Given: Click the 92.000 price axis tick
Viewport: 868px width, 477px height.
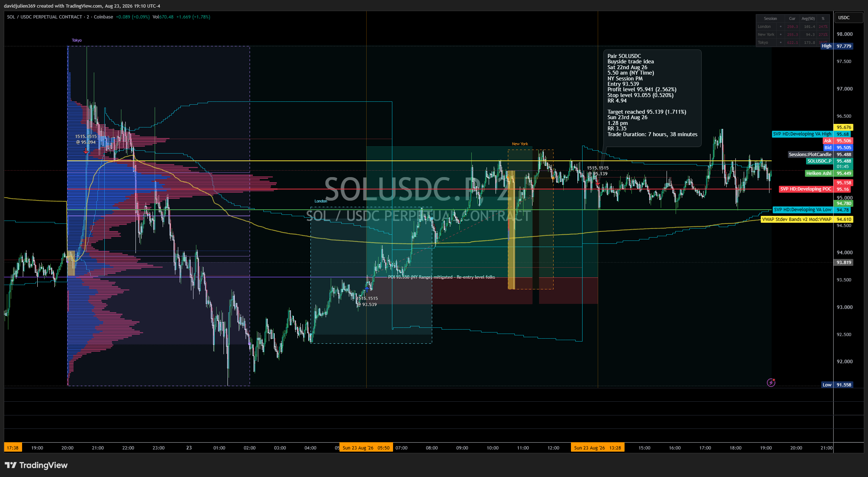Looking at the screenshot, I should [x=844, y=361].
